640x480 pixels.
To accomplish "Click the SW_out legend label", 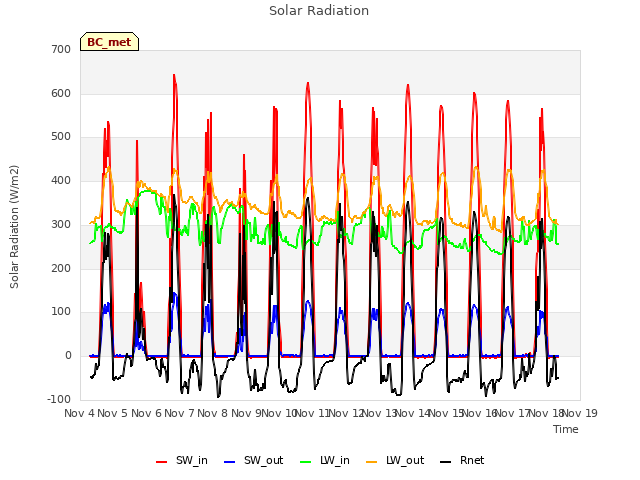I will pos(263,460).
